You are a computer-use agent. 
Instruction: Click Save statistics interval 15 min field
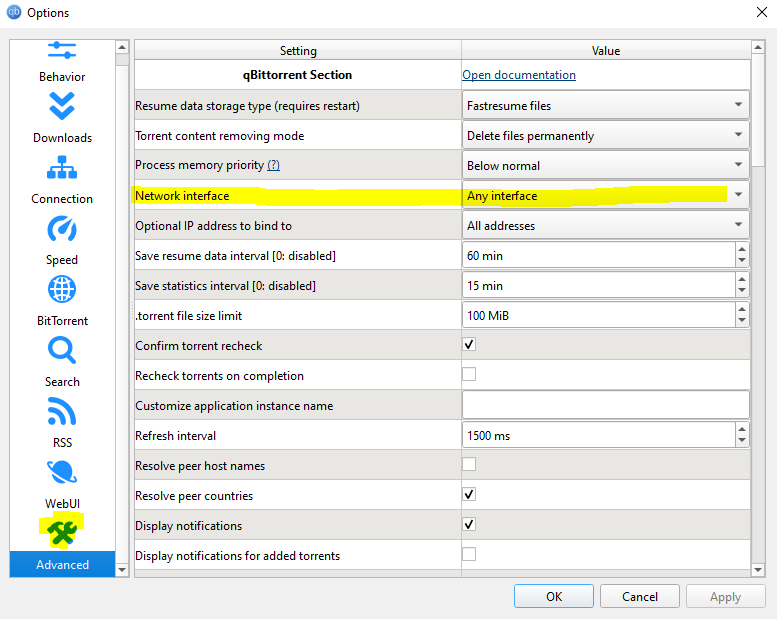click(599, 285)
